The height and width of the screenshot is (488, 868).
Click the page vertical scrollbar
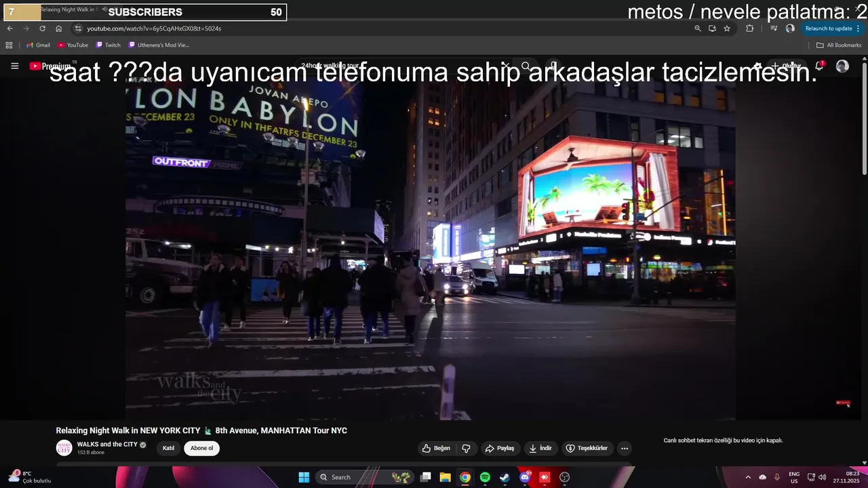[864, 119]
